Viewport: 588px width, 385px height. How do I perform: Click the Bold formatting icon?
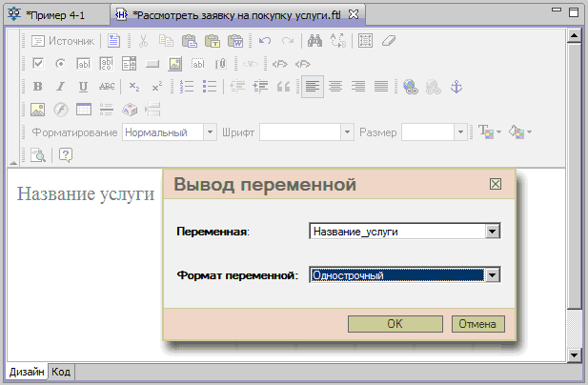pyautogui.click(x=38, y=87)
